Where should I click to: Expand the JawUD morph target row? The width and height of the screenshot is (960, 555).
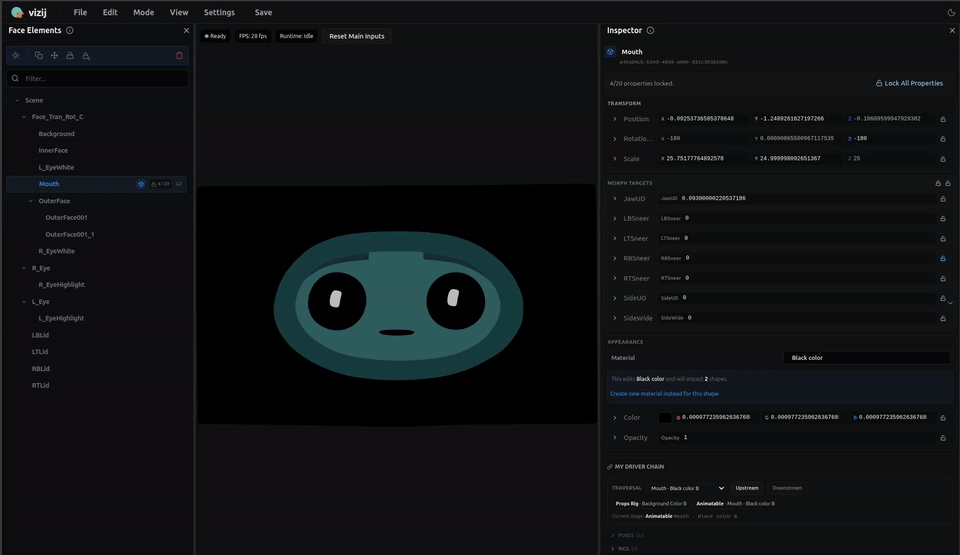pos(615,198)
